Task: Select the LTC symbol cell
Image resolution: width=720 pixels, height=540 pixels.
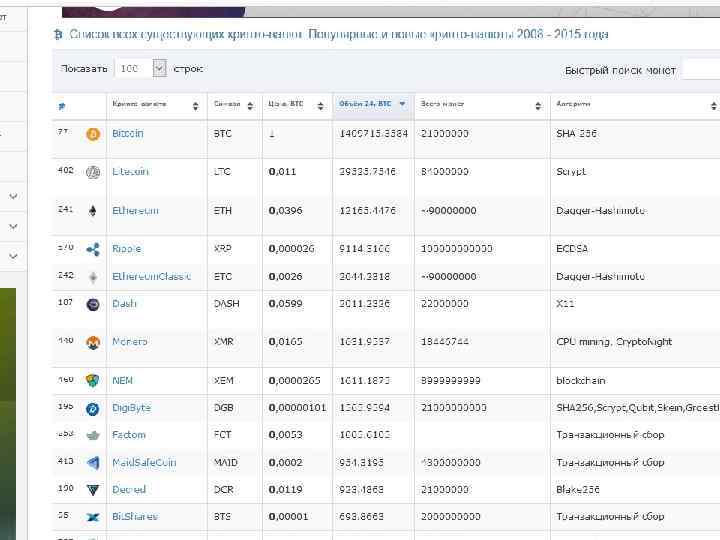Action: tap(222, 172)
